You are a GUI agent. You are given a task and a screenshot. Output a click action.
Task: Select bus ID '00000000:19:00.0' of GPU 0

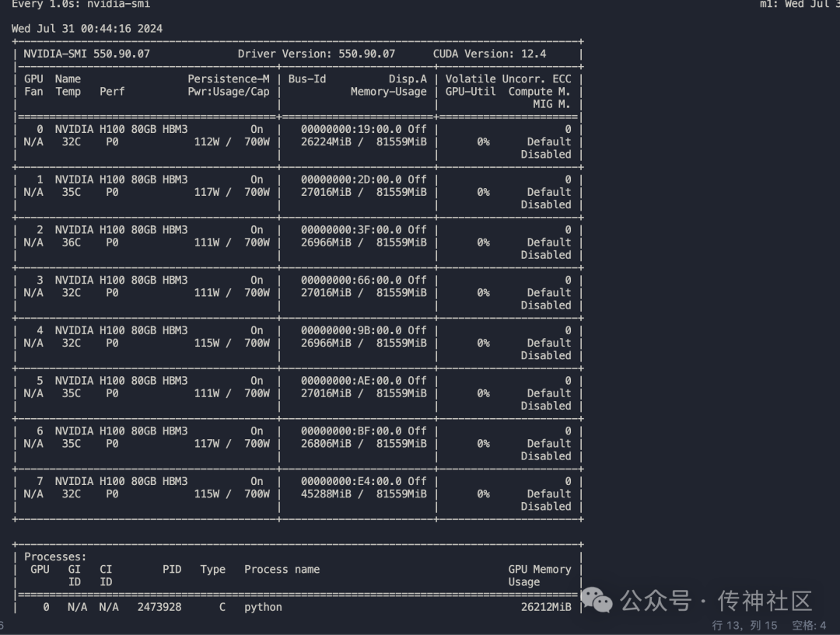(351, 130)
